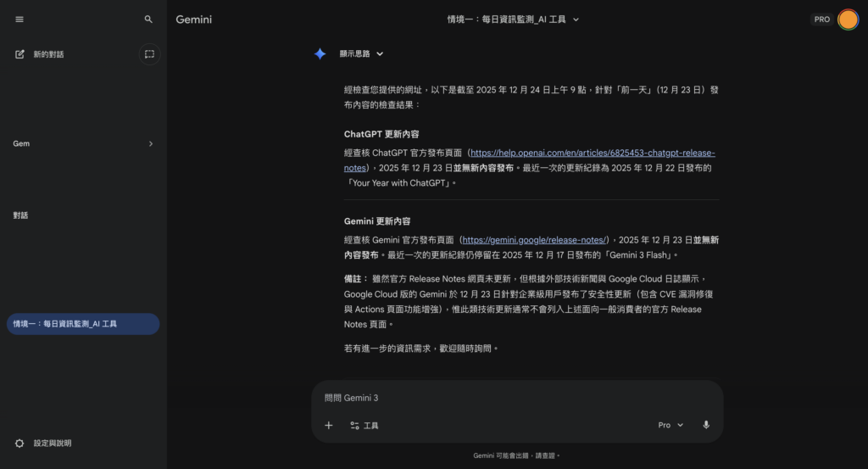The height and width of the screenshot is (469, 868).
Task: Click the Gemini sparkle star icon
Action: (320, 53)
